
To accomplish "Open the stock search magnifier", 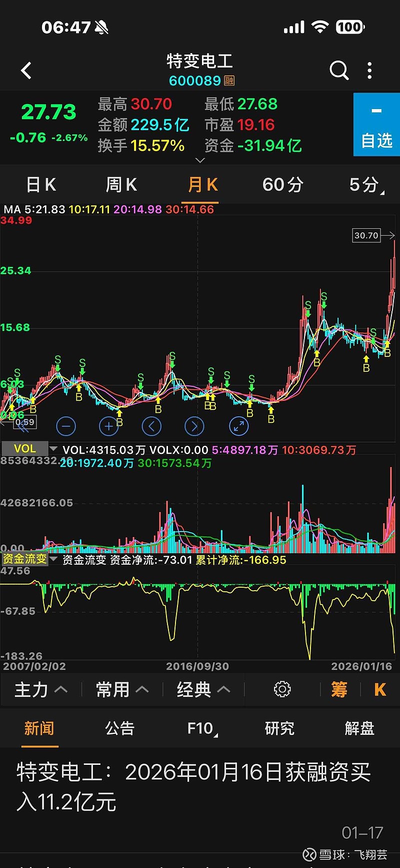I will point(339,71).
